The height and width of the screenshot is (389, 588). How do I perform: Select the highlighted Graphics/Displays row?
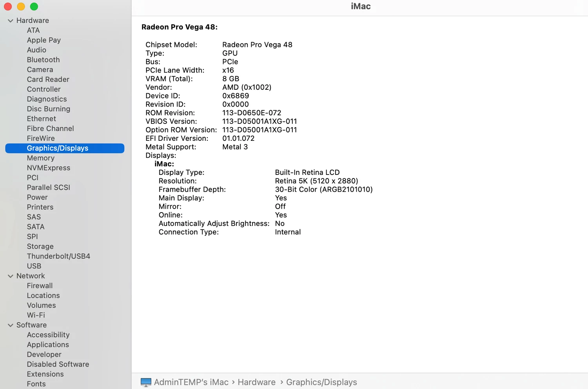(x=65, y=148)
